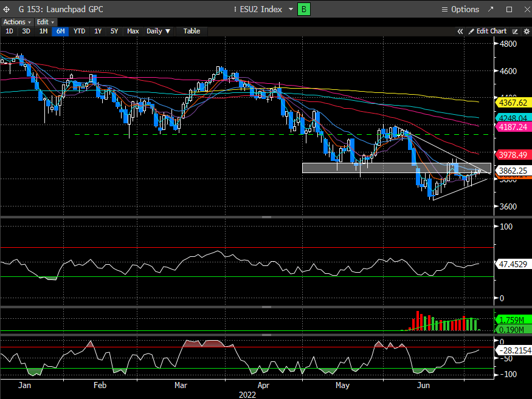Click the 3978.49 red price label

point(513,154)
